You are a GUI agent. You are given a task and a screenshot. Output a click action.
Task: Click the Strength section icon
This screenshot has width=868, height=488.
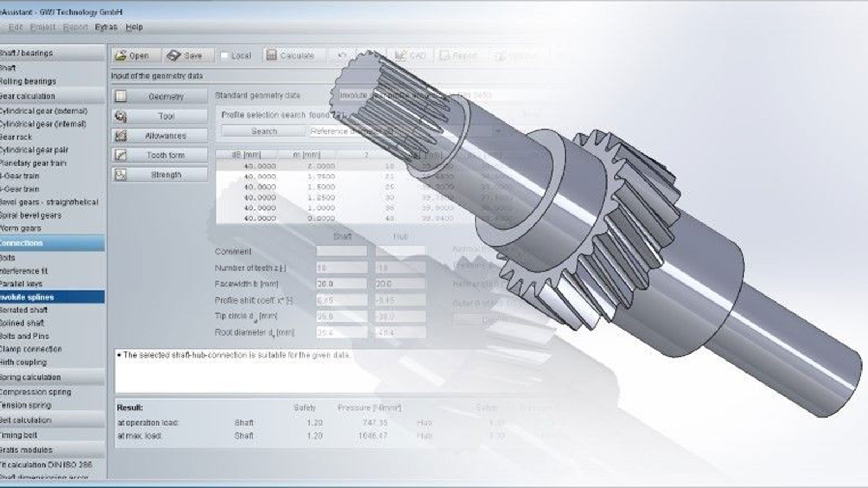[x=120, y=175]
